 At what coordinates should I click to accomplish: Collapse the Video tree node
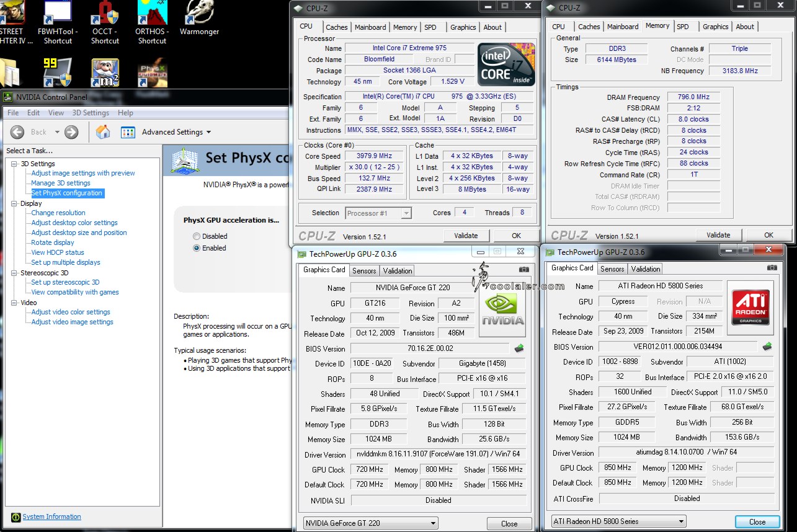click(x=15, y=303)
